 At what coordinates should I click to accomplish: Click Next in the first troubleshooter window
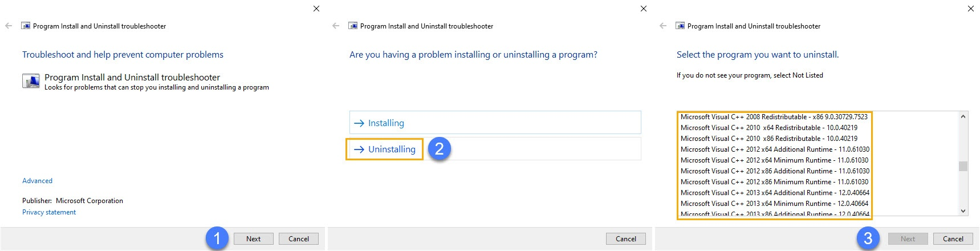pos(254,239)
